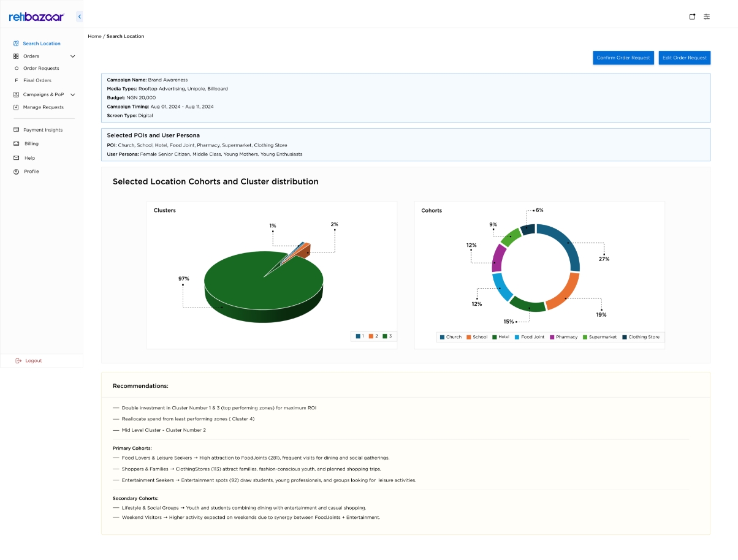Open the Billing icon in sidebar
The height and width of the screenshot is (560, 738).
coord(16,143)
